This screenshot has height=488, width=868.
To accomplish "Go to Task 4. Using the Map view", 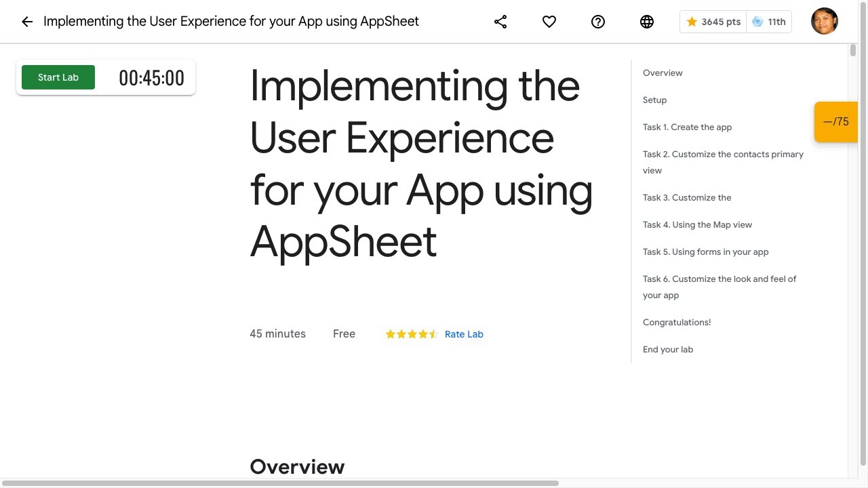I will pos(697,224).
